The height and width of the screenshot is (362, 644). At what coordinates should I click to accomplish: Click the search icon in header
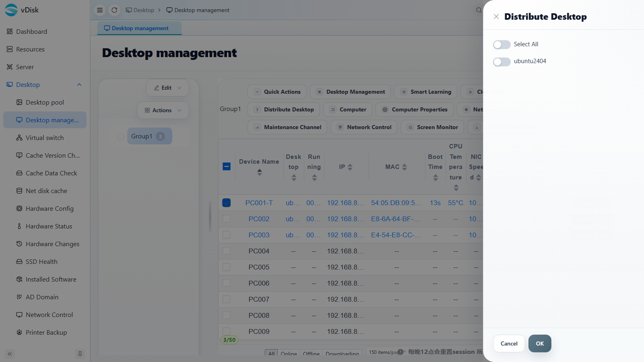tap(479, 10)
